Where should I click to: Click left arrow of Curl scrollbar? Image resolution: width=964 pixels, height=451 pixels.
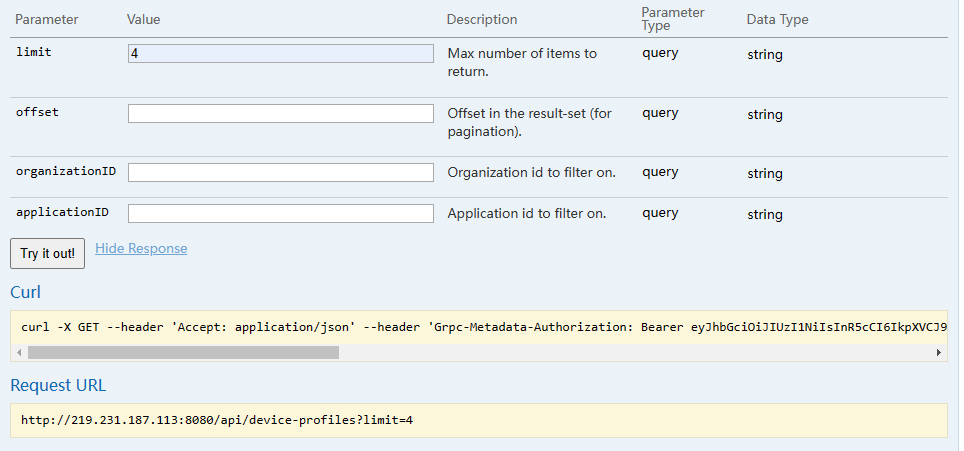(x=19, y=352)
